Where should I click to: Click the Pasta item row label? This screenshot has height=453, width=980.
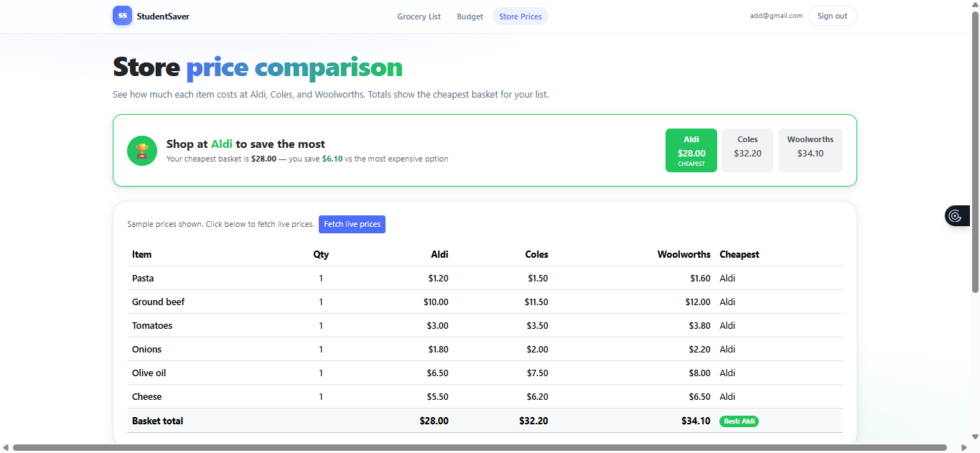tap(143, 279)
